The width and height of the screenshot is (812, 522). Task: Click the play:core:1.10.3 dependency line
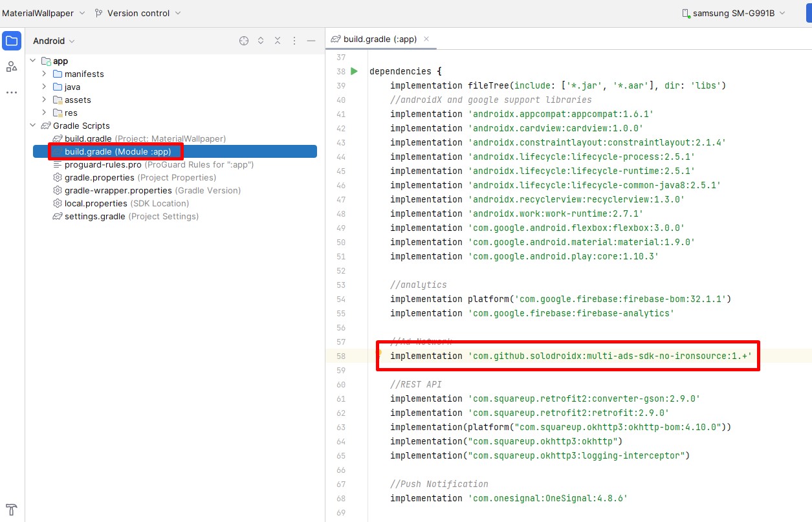(524, 256)
